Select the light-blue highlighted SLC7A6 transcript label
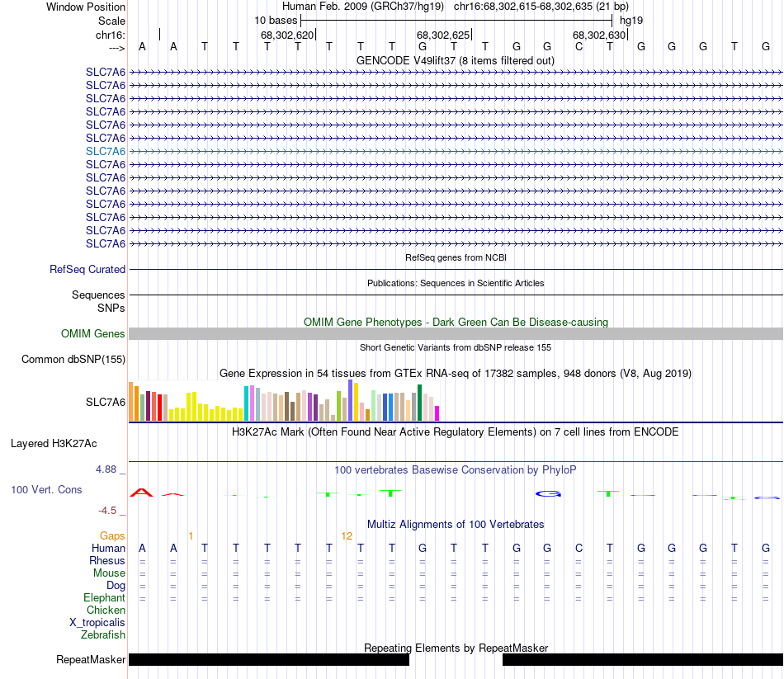Viewport: 784px width, 679px height. click(106, 151)
